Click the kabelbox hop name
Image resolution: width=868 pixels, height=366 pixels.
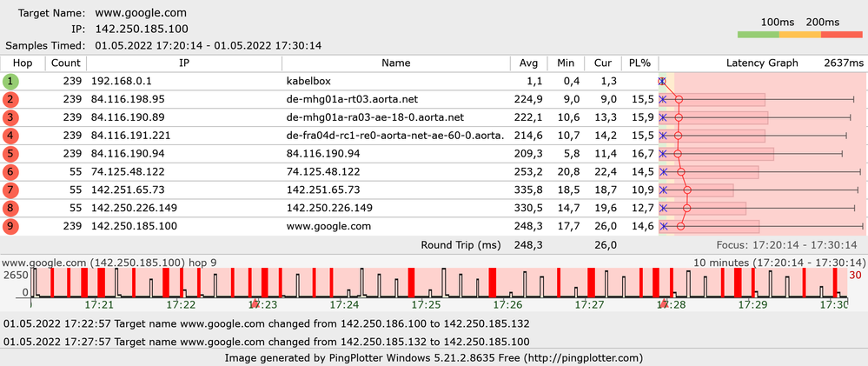(x=309, y=82)
